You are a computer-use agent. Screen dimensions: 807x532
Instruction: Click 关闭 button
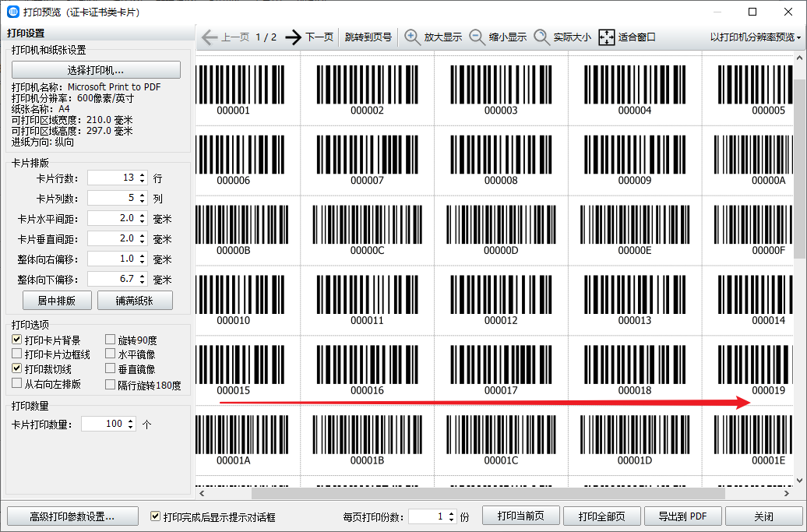pos(763,516)
